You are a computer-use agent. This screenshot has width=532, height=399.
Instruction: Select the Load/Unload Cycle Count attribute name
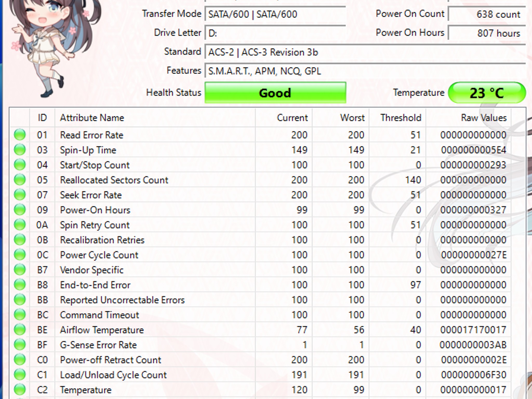114,375
